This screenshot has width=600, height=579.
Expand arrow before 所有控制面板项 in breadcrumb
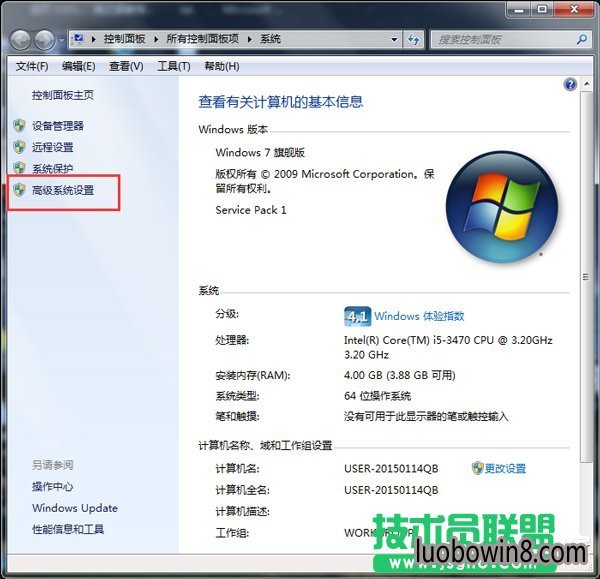coord(156,39)
